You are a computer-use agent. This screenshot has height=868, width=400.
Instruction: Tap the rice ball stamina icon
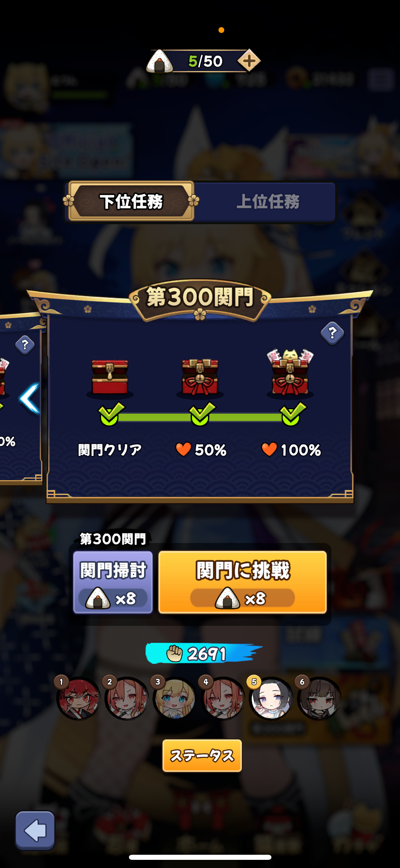(x=160, y=61)
